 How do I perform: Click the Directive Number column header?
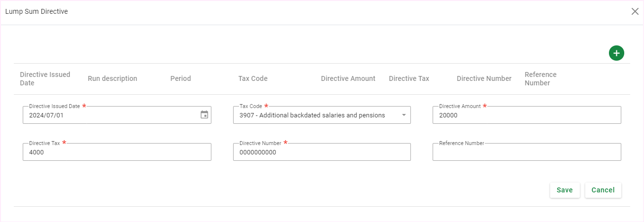tap(484, 78)
